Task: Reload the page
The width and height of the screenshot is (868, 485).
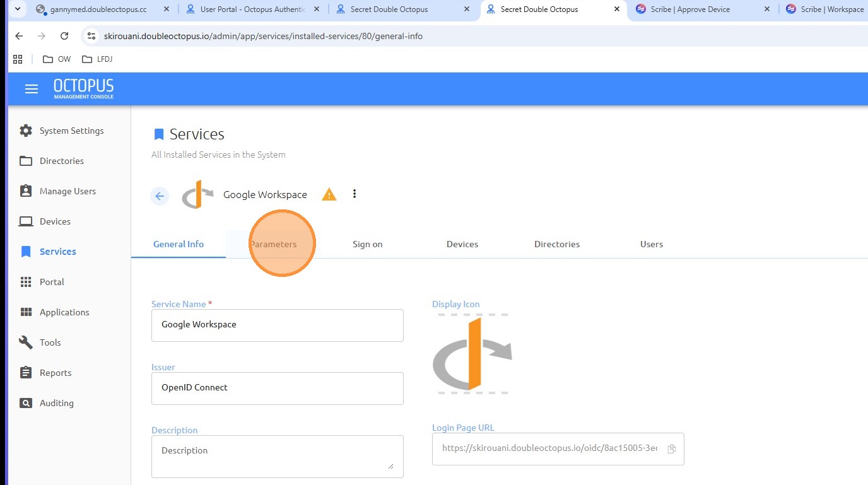Action: pos(64,36)
